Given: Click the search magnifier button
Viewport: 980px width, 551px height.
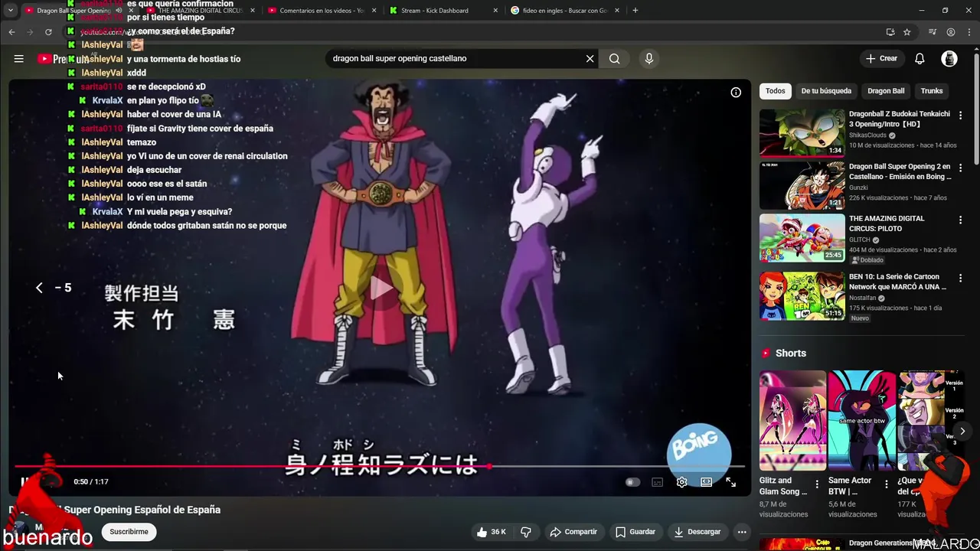Looking at the screenshot, I should (614, 59).
